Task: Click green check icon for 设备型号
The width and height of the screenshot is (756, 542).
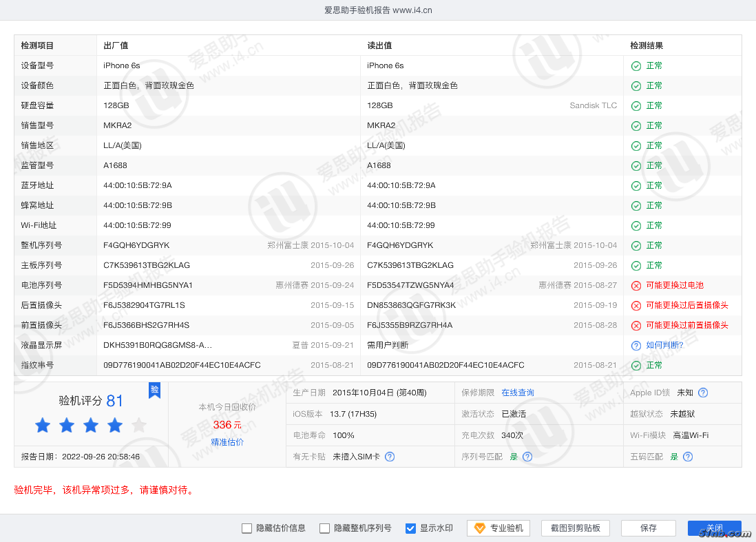Action: 636,66
